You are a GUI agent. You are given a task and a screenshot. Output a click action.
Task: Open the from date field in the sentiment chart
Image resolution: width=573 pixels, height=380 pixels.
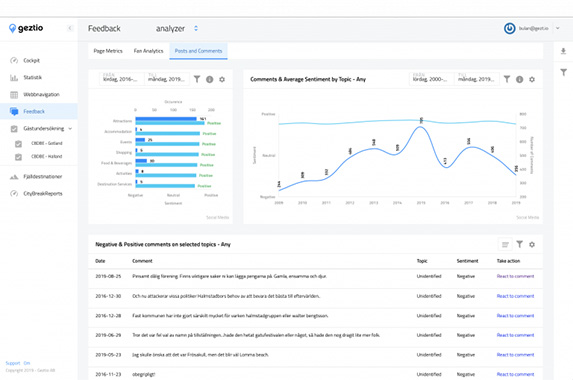click(432, 79)
